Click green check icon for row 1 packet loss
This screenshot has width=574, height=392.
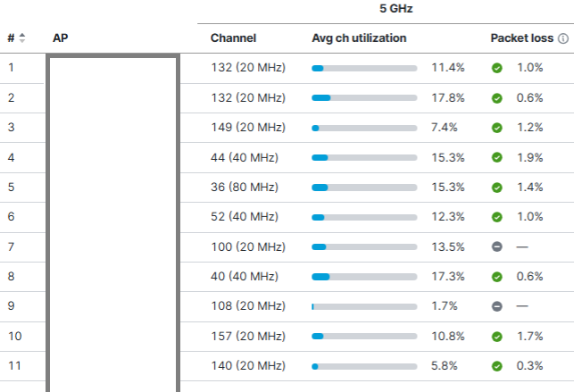[x=497, y=68]
